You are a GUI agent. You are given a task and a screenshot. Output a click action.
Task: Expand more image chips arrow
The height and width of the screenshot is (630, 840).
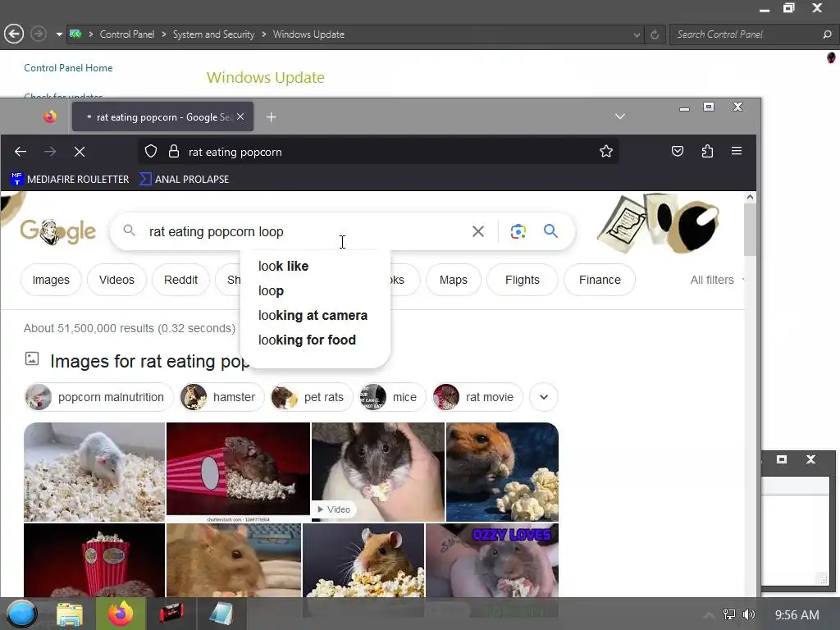pyautogui.click(x=544, y=397)
